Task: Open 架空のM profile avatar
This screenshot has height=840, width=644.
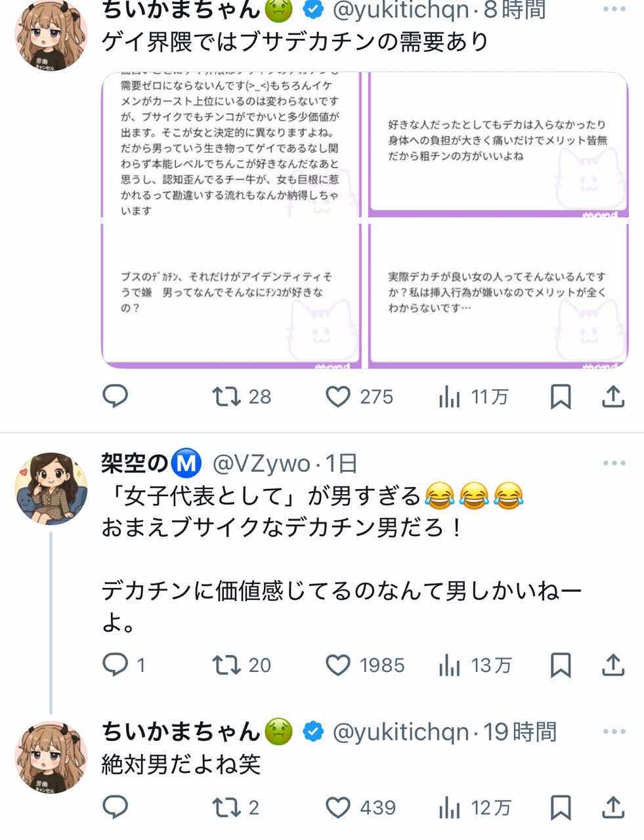Action: [x=51, y=488]
